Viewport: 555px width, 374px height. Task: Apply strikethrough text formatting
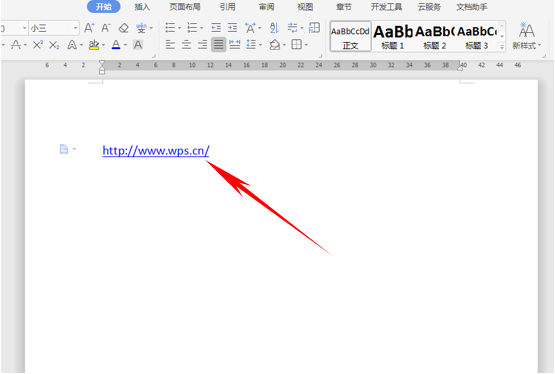coord(16,45)
